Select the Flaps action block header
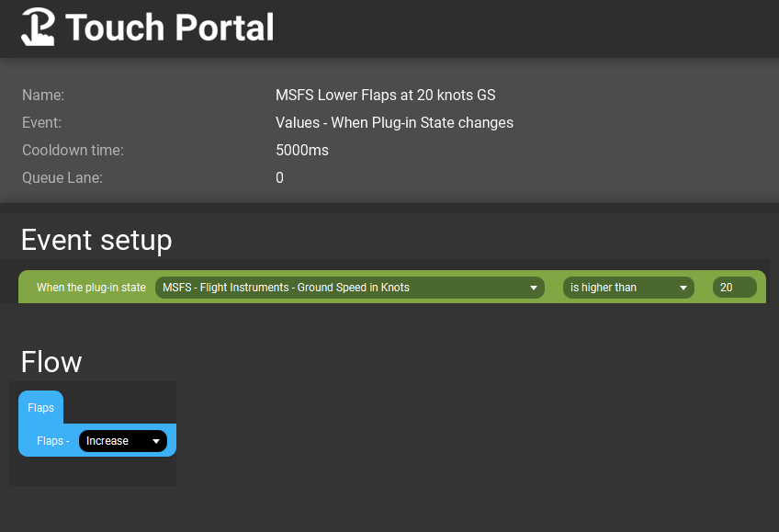The height and width of the screenshot is (532, 779). pos(40,408)
